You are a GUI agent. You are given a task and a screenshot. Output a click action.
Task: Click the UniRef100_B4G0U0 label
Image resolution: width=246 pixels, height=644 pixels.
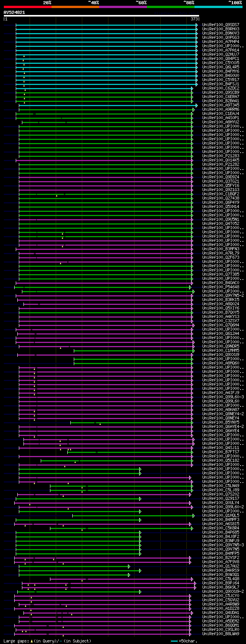tap(221, 76)
